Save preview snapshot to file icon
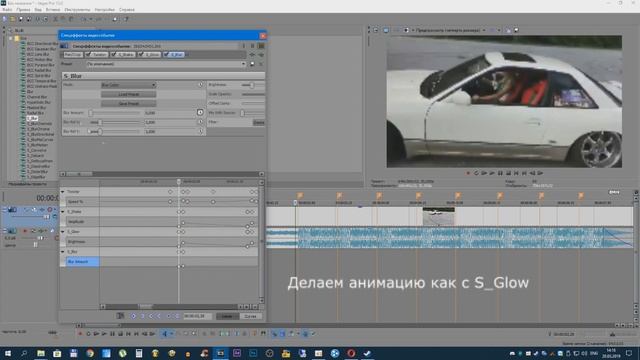Viewport: 640px width, 360px height. point(516,30)
